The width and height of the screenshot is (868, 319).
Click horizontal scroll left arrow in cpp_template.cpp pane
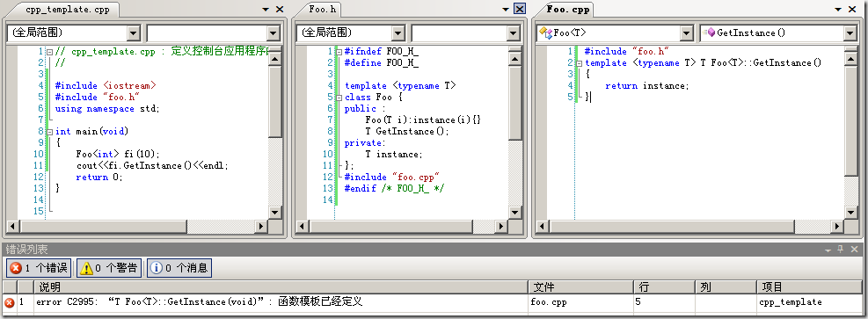coord(12,226)
